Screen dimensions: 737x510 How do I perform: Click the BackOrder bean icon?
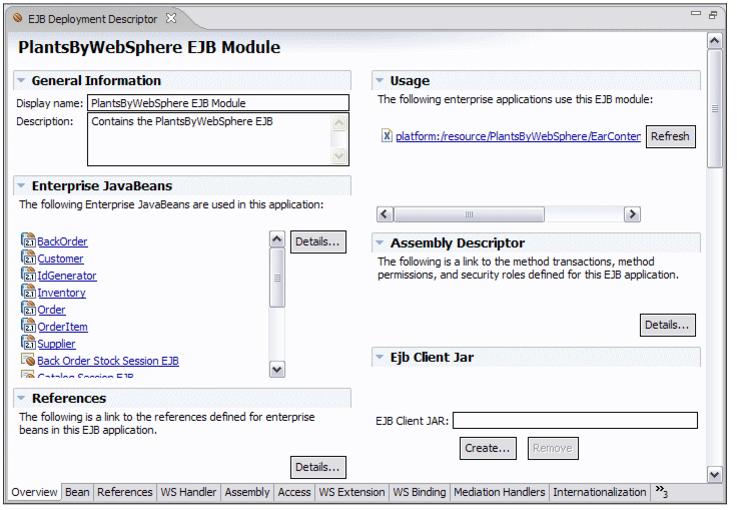28,241
